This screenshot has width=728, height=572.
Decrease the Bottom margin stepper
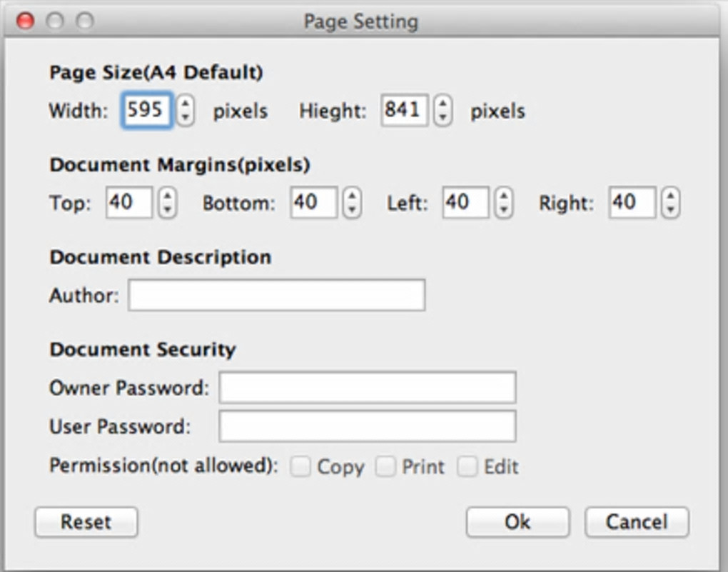352,209
